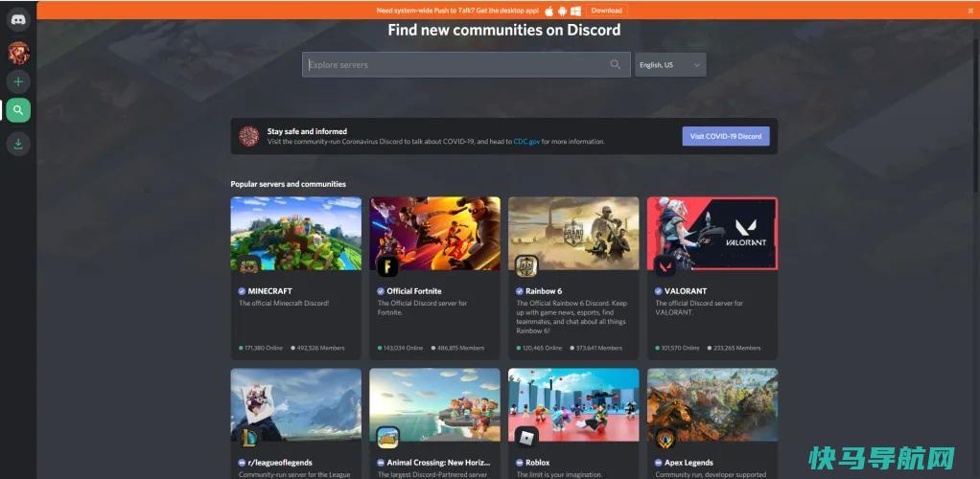
Task: Click '492,526 Members' on Minecraft card
Action: click(x=320, y=348)
